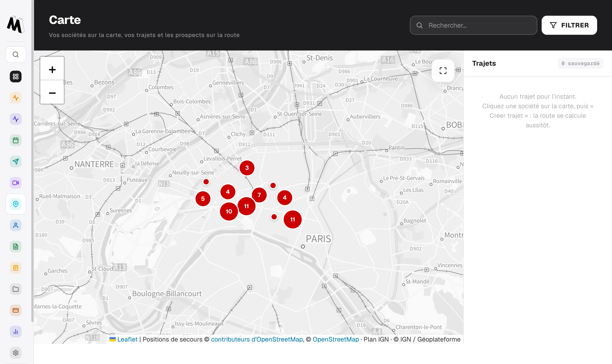
Task: Click the map cluster marker labeled 7
Action: click(x=259, y=195)
